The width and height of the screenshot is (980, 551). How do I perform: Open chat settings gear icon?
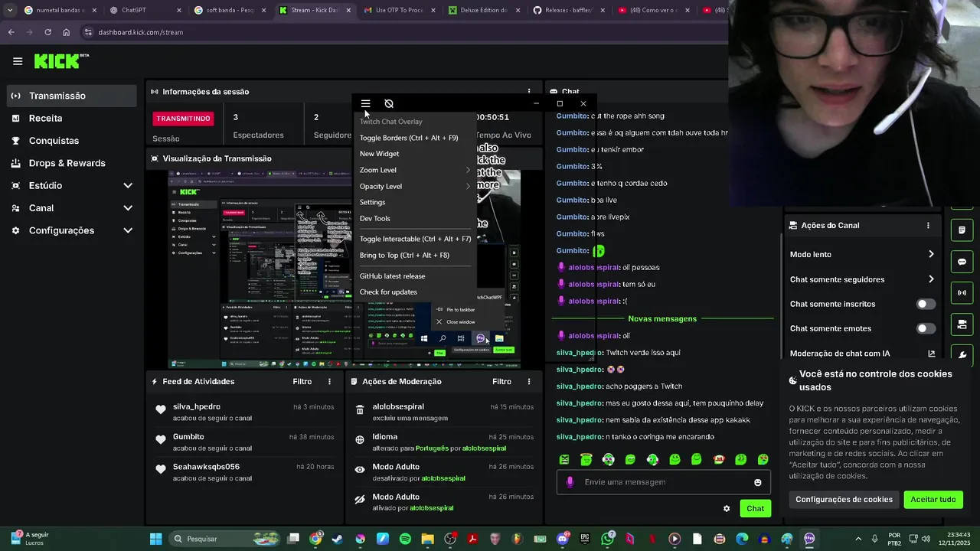(x=727, y=508)
